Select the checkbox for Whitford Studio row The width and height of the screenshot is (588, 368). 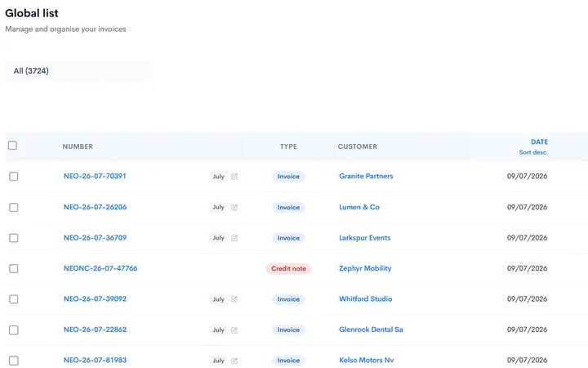point(14,299)
